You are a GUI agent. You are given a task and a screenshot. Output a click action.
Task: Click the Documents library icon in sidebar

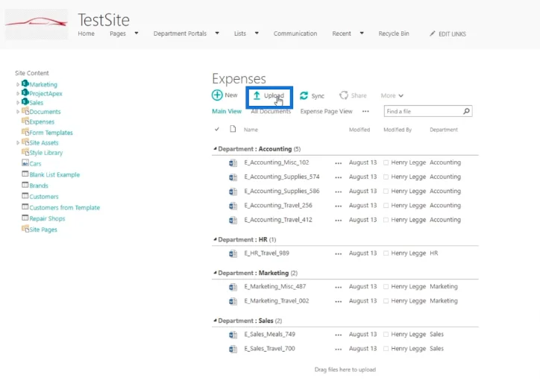[x=25, y=111]
